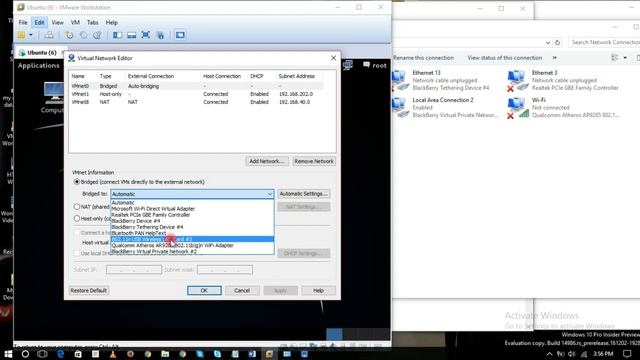The height and width of the screenshot is (360, 640).
Task: Open the power options dropdown arrow
Action: tap(31, 35)
